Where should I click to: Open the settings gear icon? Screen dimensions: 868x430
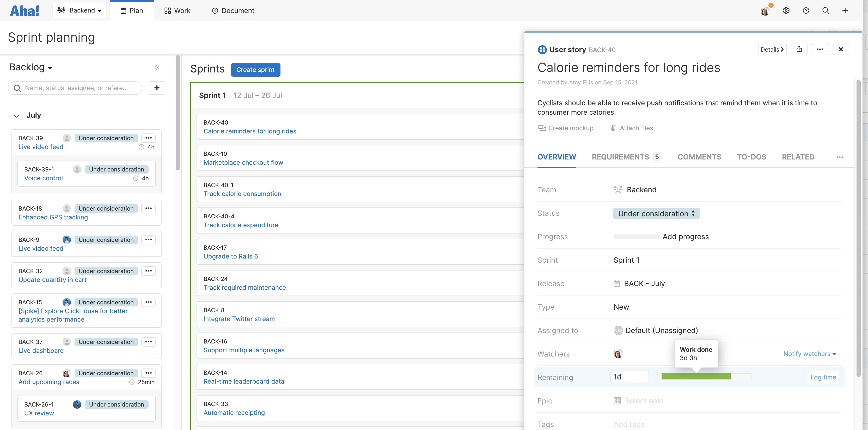point(786,10)
